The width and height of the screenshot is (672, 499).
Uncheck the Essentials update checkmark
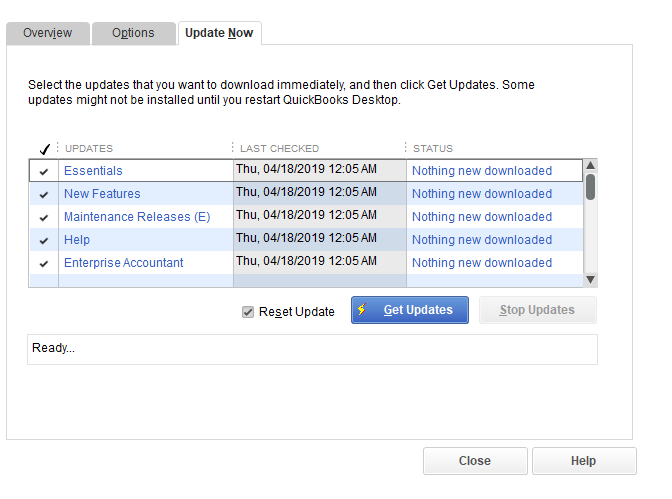(44, 171)
